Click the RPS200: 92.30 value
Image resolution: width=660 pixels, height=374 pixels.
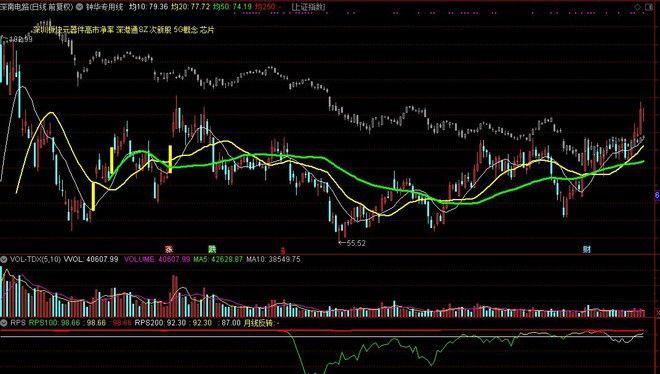pyautogui.click(x=160, y=323)
